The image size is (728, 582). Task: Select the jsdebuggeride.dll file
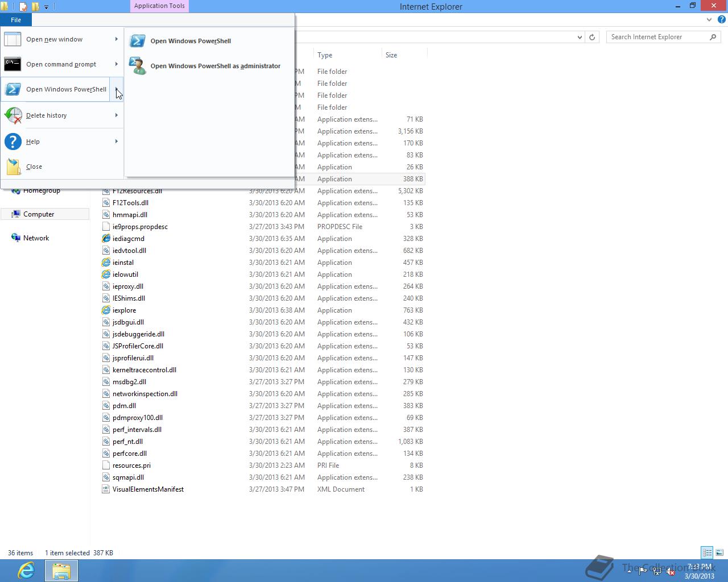click(x=138, y=334)
